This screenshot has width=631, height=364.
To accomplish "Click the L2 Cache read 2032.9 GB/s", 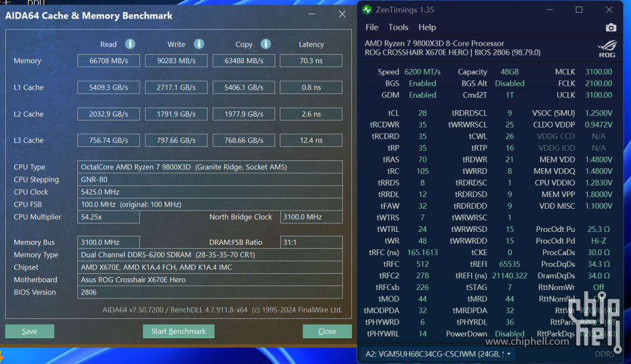I will [109, 114].
